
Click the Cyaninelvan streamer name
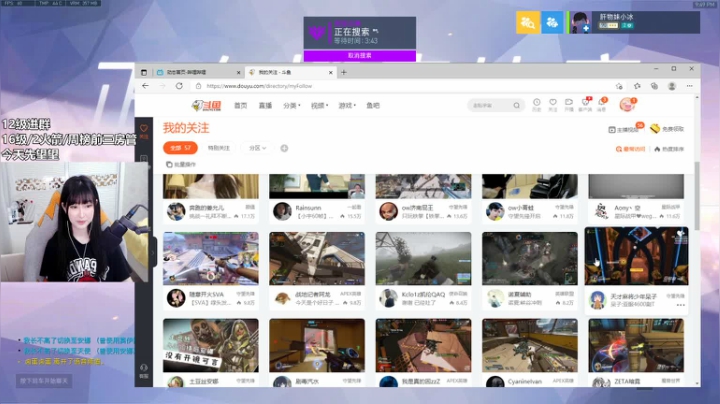[524, 382]
